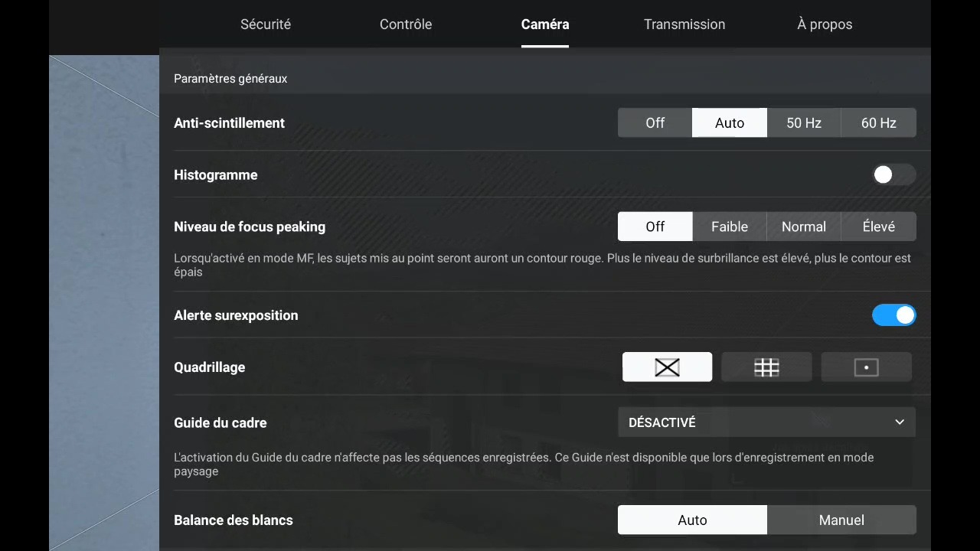The width and height of the screenshot is (980, 551).
Task: Click the Balance des blancs label
Action: point(234,520)
